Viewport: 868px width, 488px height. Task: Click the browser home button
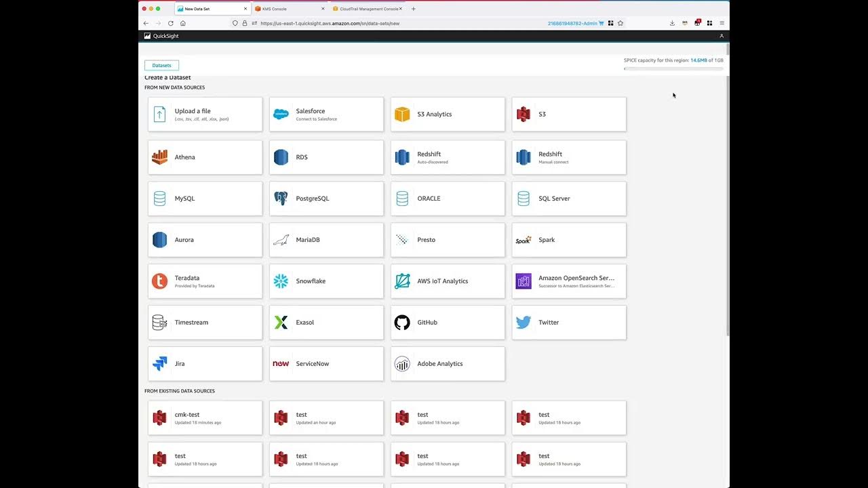coord(183,23)
